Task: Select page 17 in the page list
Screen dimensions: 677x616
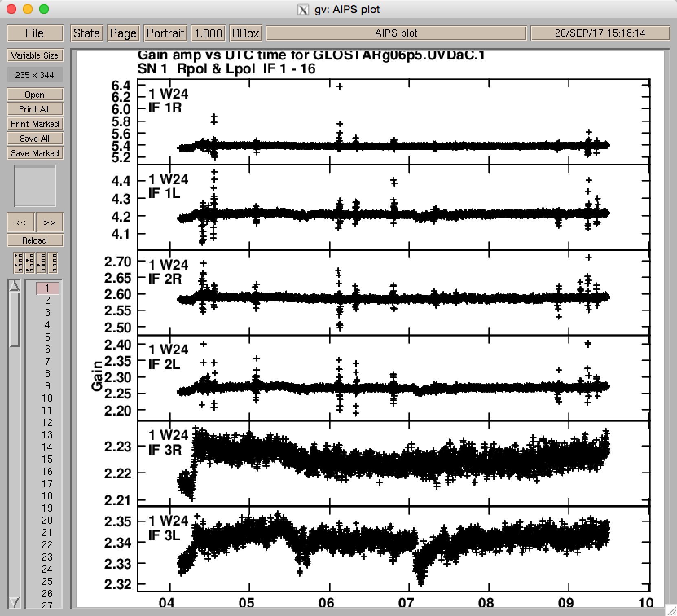Action: coord(48,484)
